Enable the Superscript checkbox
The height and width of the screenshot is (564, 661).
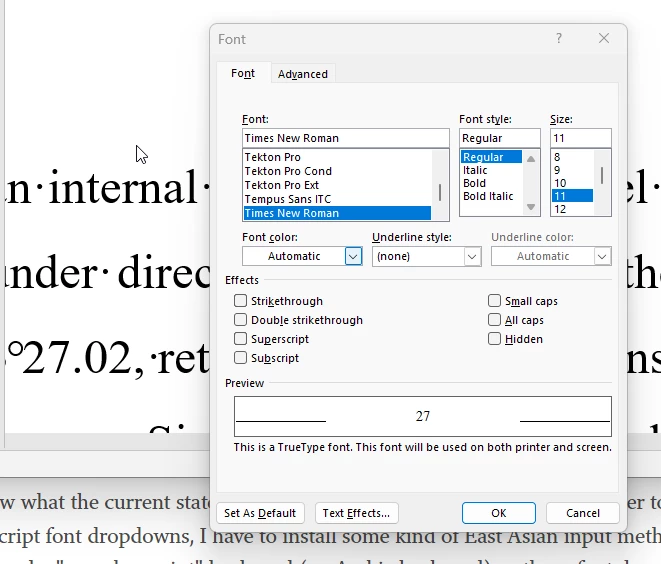(x=240, y=339)
